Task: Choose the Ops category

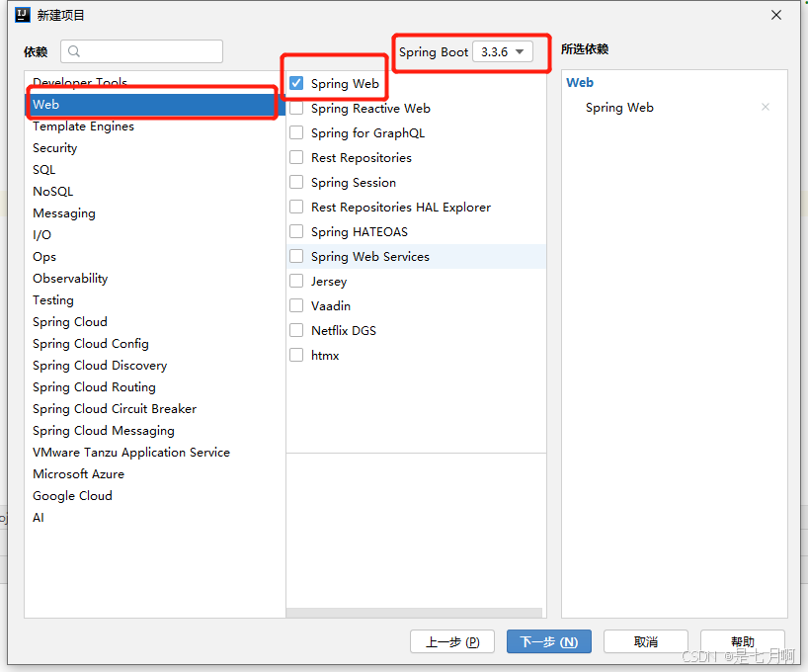Action: click(155, 256)
